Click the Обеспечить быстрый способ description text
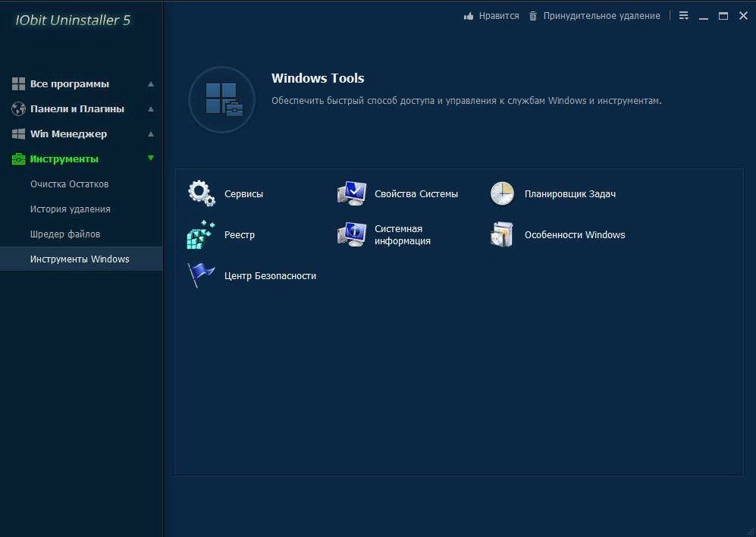The width and height of the screenshot is (756, 537). [x=466, y=101]
